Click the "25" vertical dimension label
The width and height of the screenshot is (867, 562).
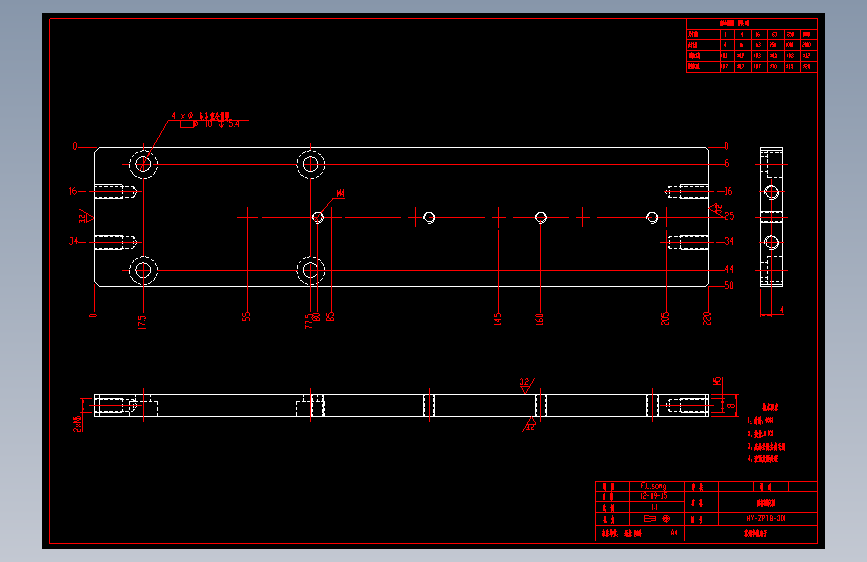[x=729, y=216]
